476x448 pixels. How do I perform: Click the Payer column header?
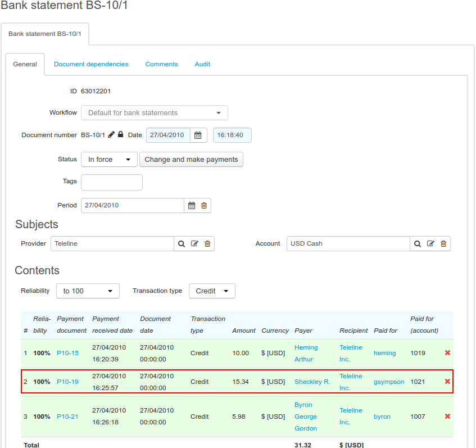[303, 331]
